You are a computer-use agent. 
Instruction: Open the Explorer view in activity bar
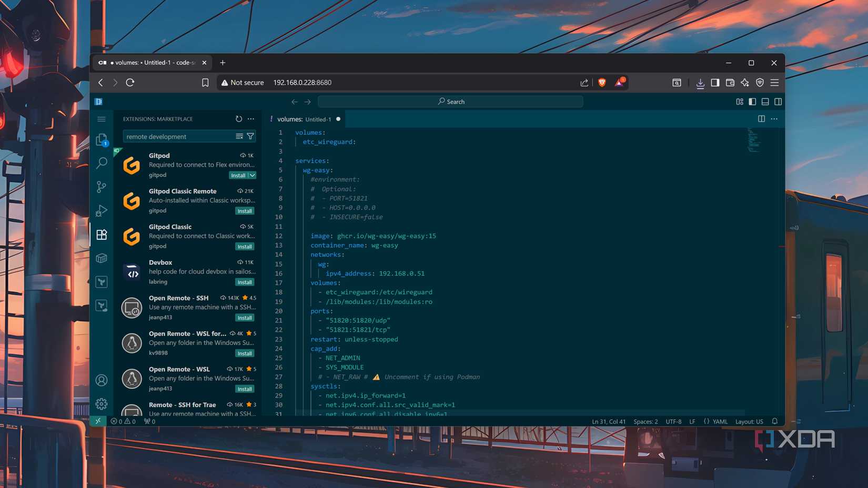[x=102, y=139]
